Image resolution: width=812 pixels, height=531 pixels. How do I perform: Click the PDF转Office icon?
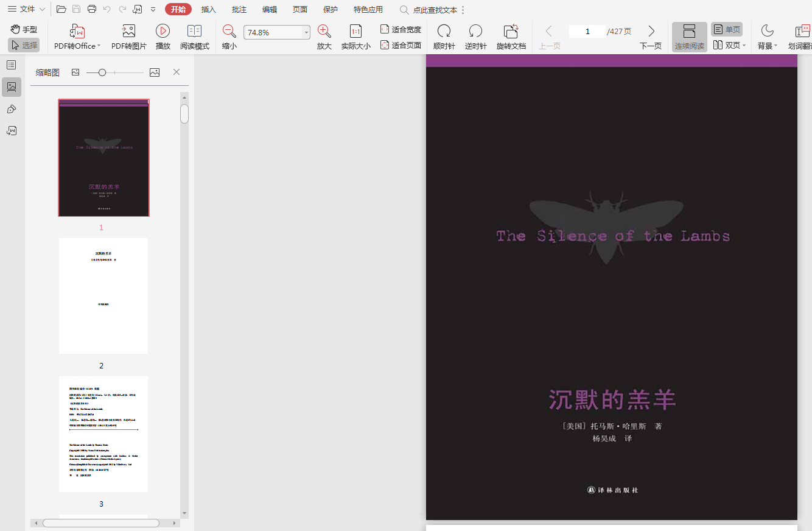(x=77, y=31)
